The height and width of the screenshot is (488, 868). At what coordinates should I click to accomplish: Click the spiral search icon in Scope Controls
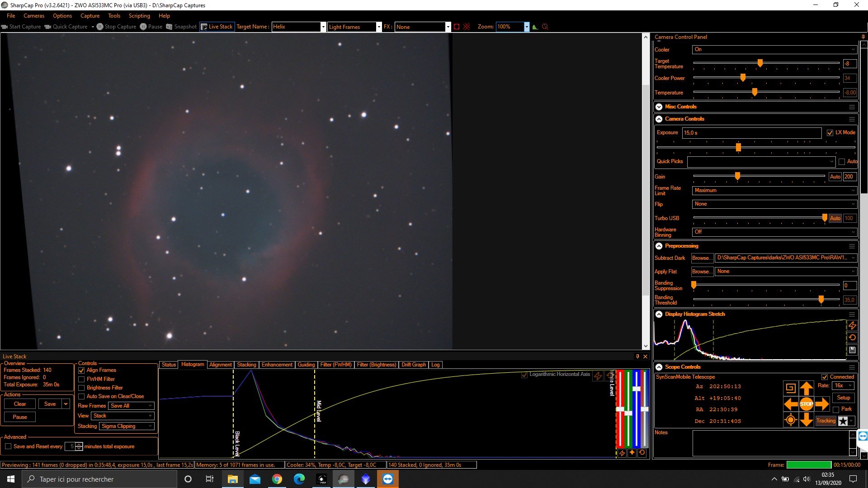790,388
